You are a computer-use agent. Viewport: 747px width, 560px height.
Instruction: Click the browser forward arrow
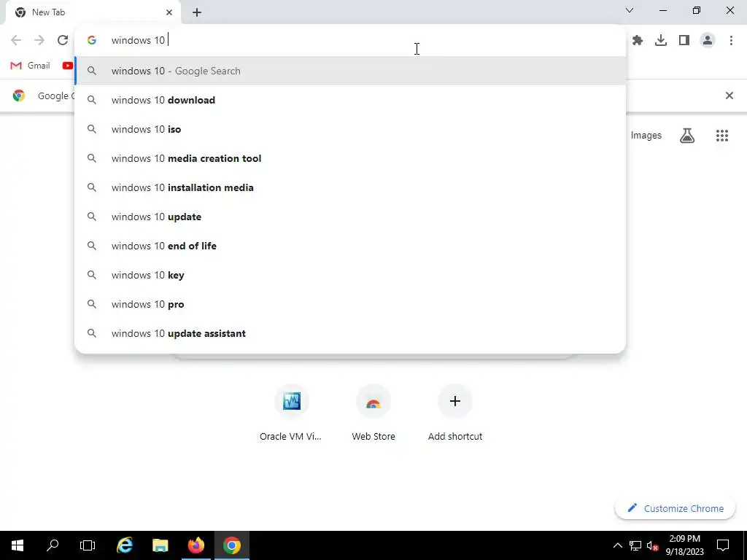pyautogui.click(x=39, y=40)
